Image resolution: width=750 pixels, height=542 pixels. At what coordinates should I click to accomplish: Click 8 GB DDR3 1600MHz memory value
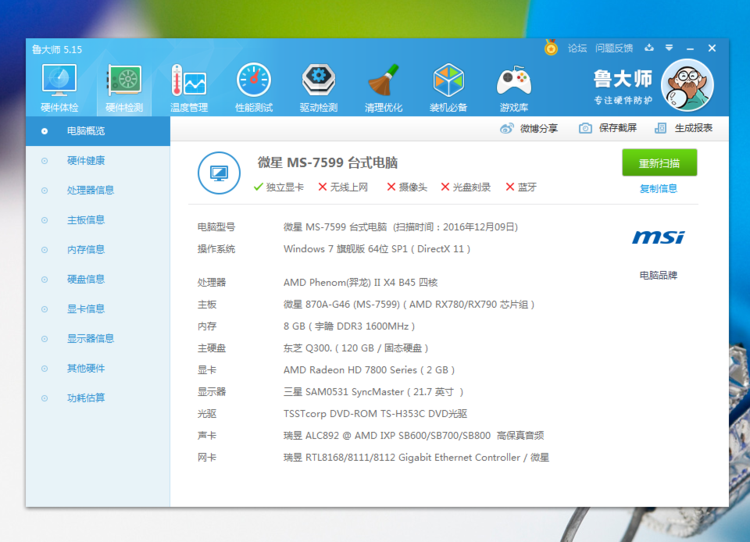pyautogui.click(x=349, y=326)
